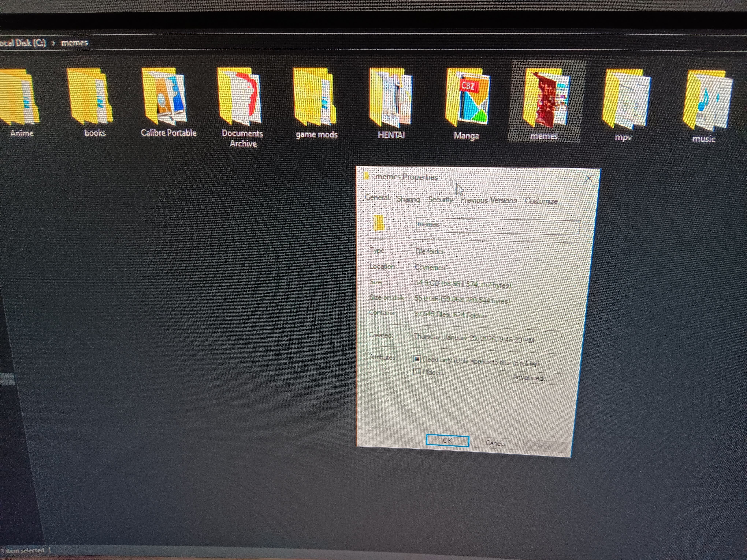Image resolution: width=747 pixels, height=560 pixels.
Task: Go to Previous Versions tab
Action: coord(488,201)
